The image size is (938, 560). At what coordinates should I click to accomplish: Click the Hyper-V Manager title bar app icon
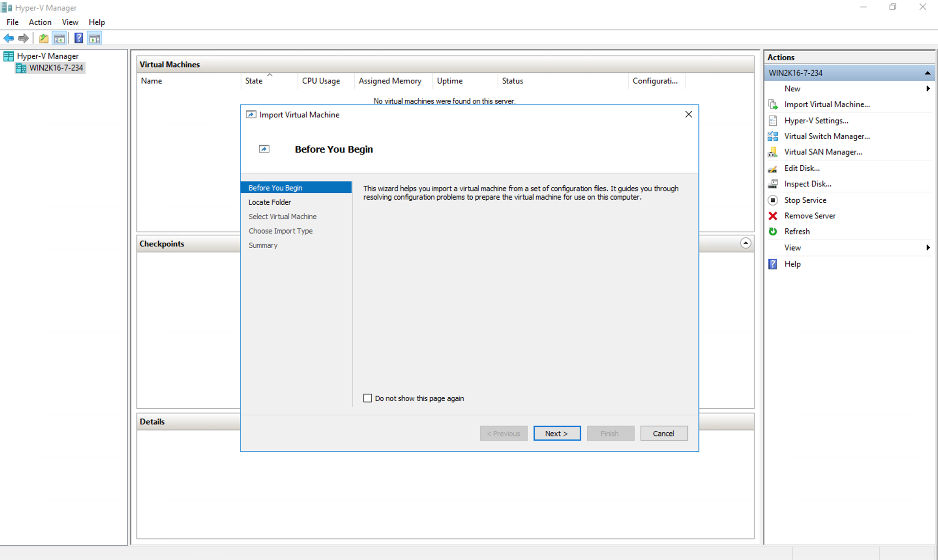coord(7,7)
